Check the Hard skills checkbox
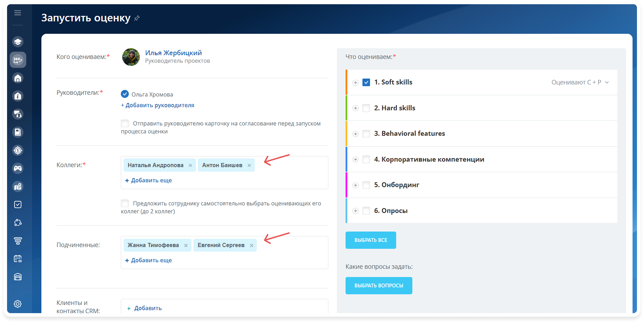 366,108
